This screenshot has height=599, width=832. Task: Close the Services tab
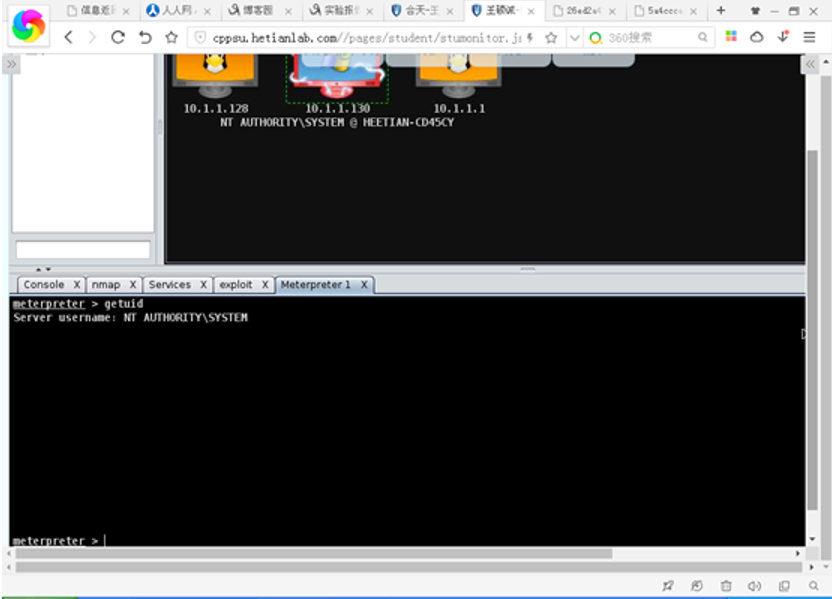point(203,285)
